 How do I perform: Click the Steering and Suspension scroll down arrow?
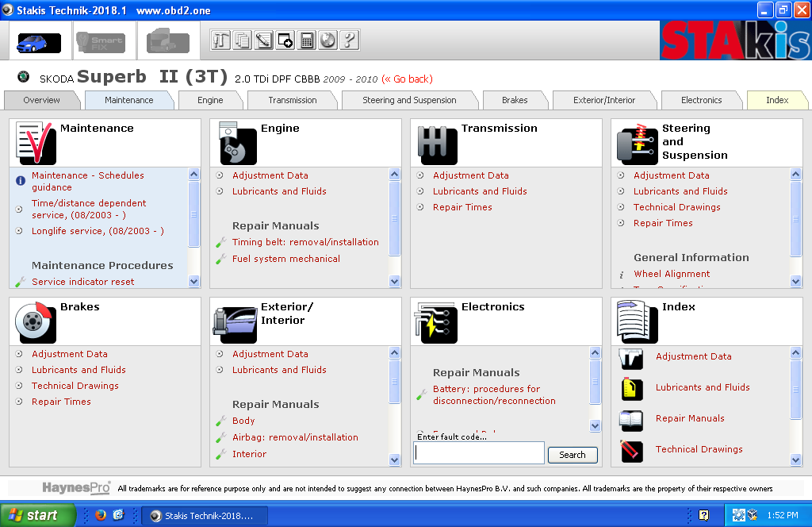tap(796, 282)
